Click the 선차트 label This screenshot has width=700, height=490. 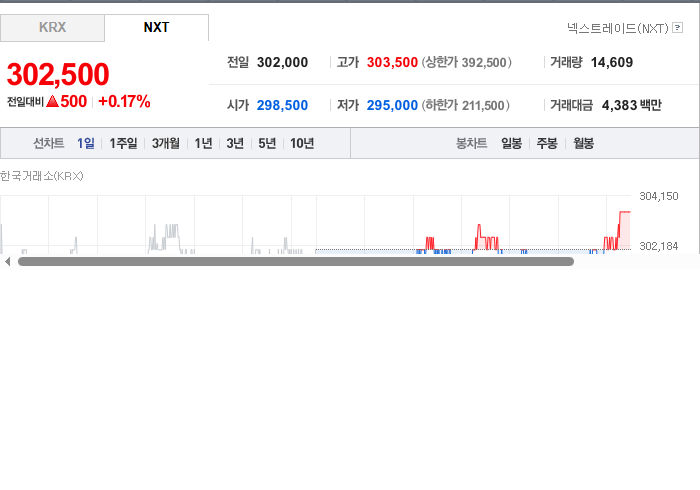point(49,143)
